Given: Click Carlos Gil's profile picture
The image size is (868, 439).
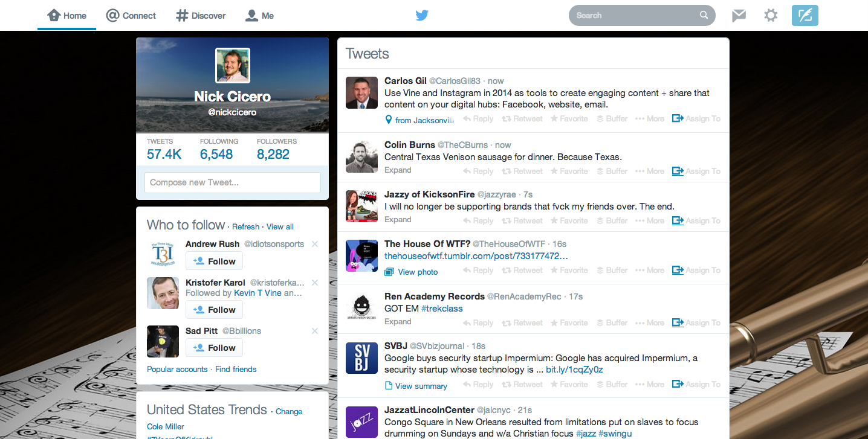Looking at the screenshot, I should (x=361, y=93).
